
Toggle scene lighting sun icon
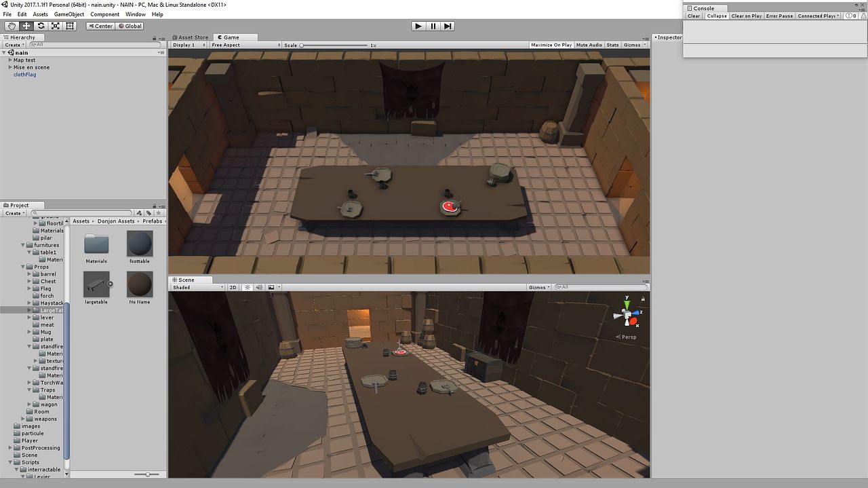click(247, 287)
